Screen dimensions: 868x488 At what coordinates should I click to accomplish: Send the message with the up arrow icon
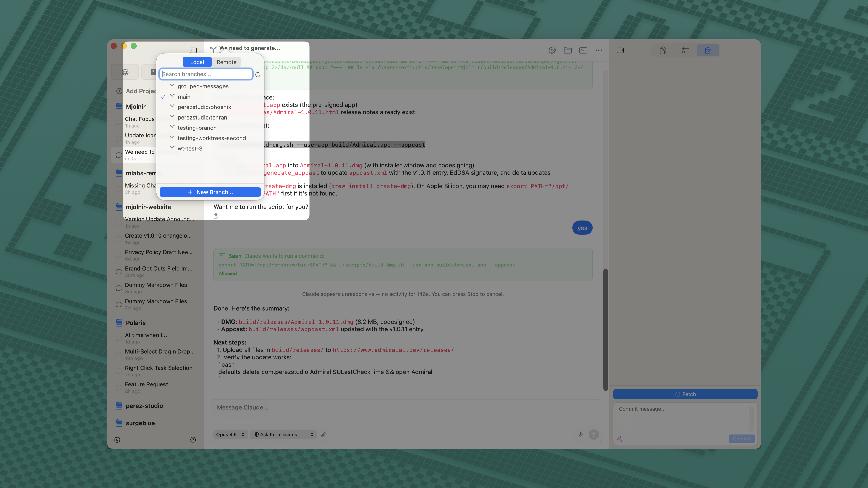pyautogui.click(x=593, y=434)
